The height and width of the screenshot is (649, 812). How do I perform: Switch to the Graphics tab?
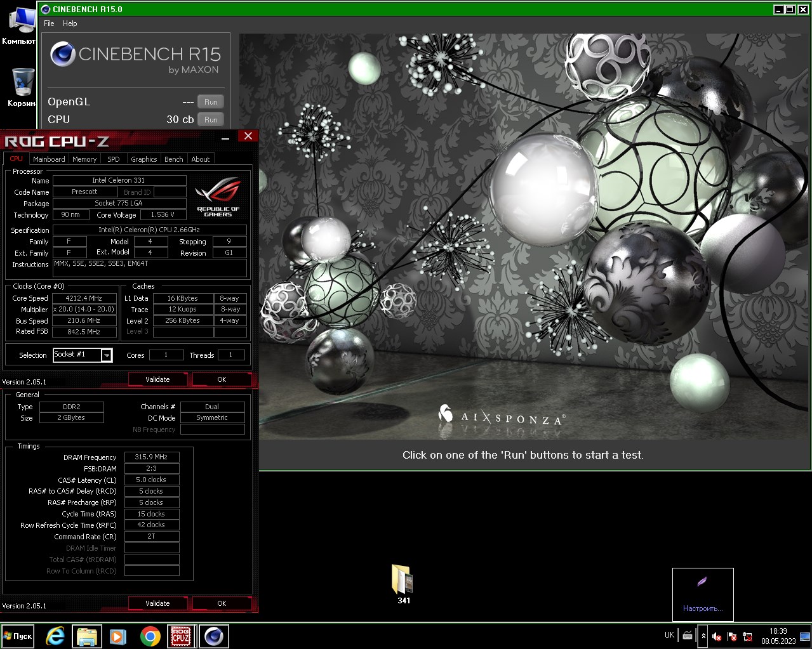click(x=144, y=159)
